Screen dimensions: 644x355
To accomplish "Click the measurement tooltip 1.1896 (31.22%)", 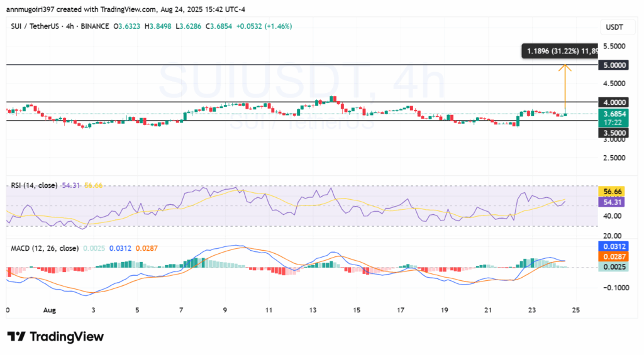I will coord(560,51).
